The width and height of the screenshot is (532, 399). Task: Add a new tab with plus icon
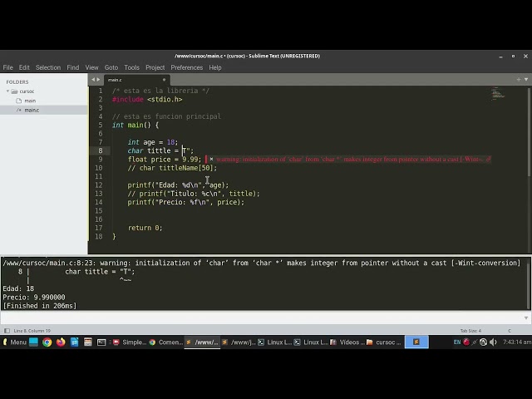click(x=519, y=80)
